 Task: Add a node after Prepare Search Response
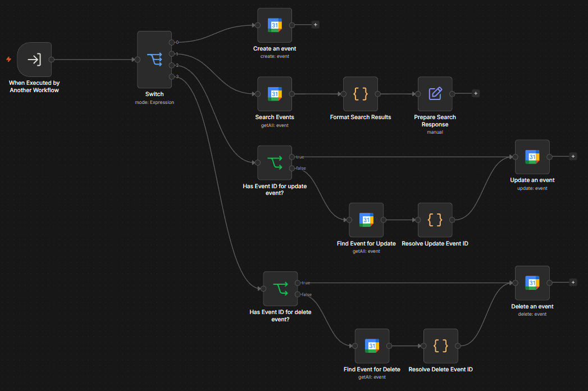click(476, 93)
